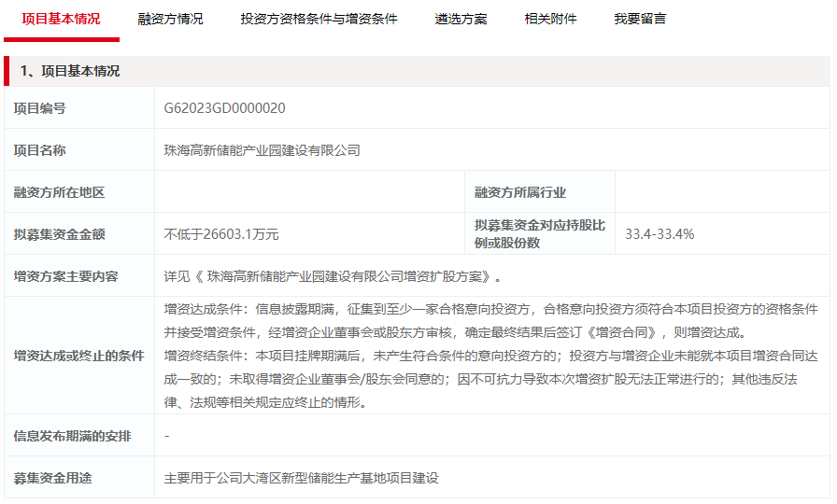
Task: Open the 融资方情况 tab
Action: [x=170, y=19]
